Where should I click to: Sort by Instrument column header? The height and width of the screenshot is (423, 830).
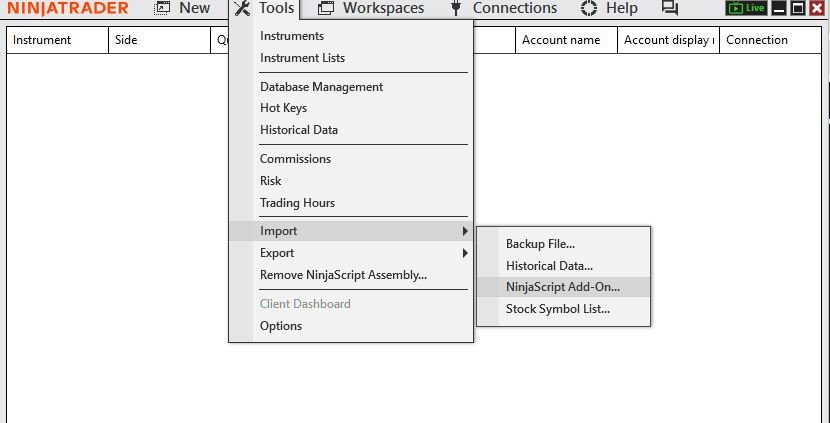click(x=58, y=40)
